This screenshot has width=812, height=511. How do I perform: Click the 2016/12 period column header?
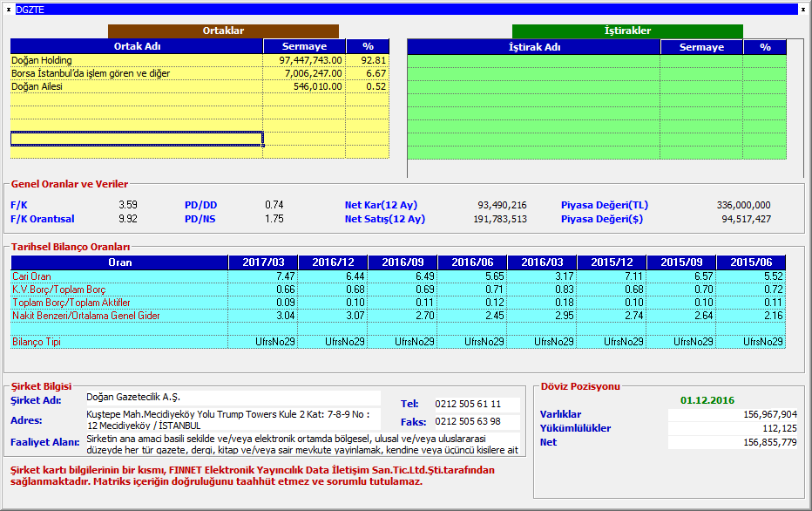pyautogui.click(x=333, y=262)
